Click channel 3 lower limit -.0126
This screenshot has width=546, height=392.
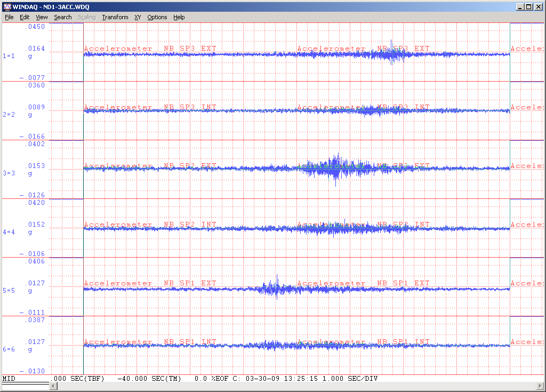coord(33,195)
